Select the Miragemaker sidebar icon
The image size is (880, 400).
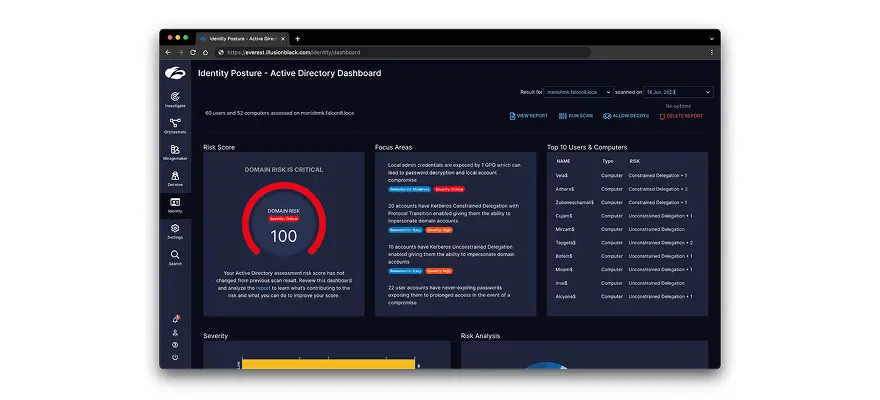pos(175,151)
